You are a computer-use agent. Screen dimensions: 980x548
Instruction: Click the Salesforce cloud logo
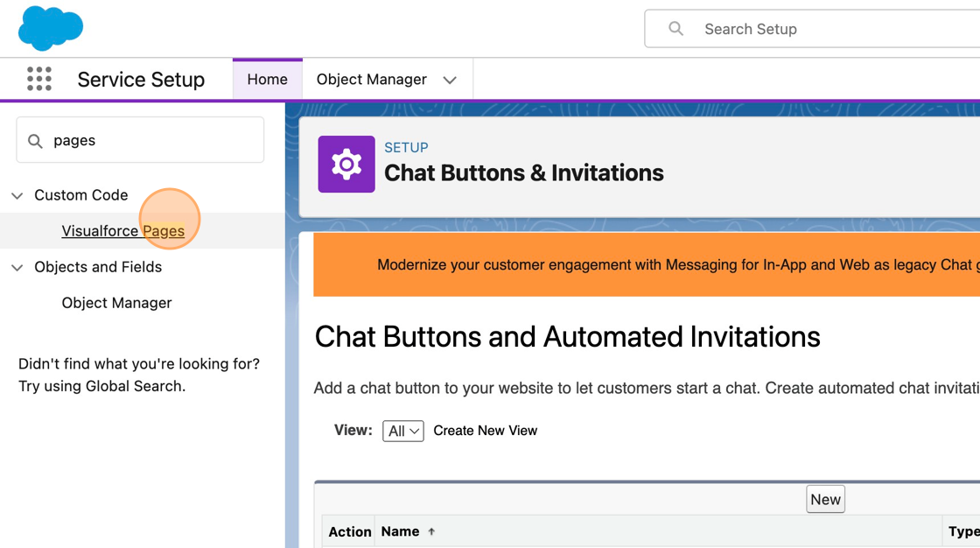(x=51, y=28)
